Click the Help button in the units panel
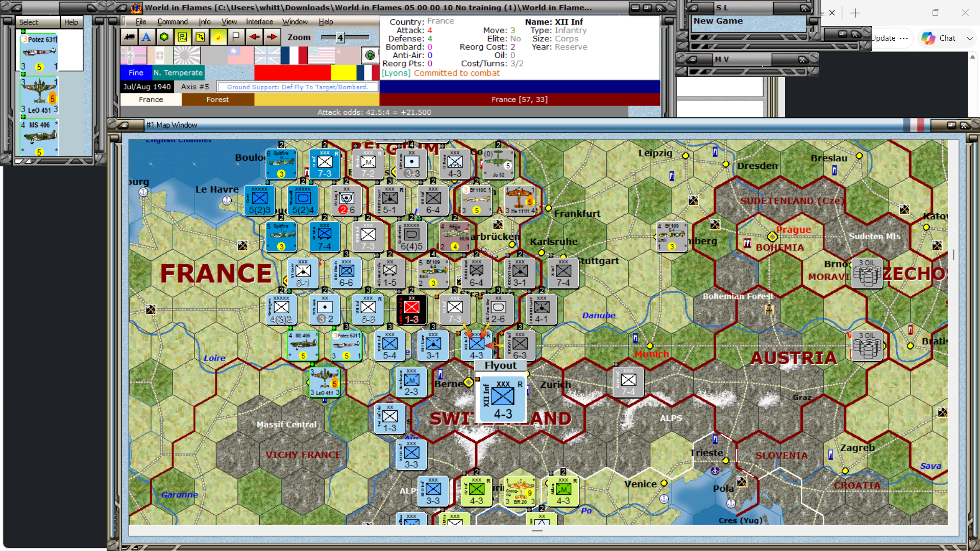This screenshot has width=980, height=551. pyautogui.click(x=71, y=22)
